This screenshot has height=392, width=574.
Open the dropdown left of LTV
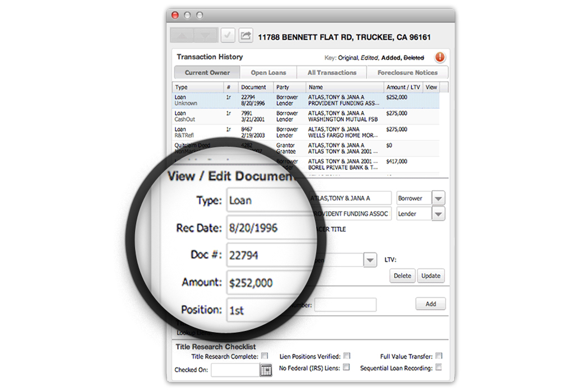(369, 260)
